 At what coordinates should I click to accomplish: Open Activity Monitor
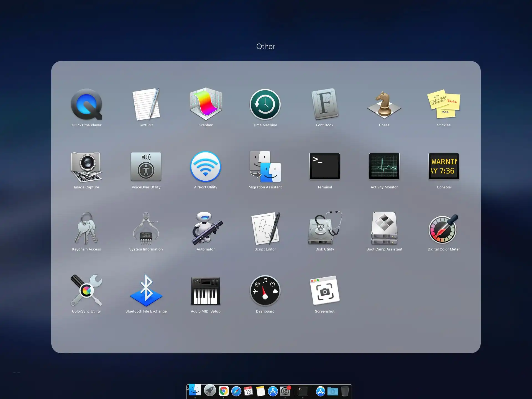[x=384, y=167]
